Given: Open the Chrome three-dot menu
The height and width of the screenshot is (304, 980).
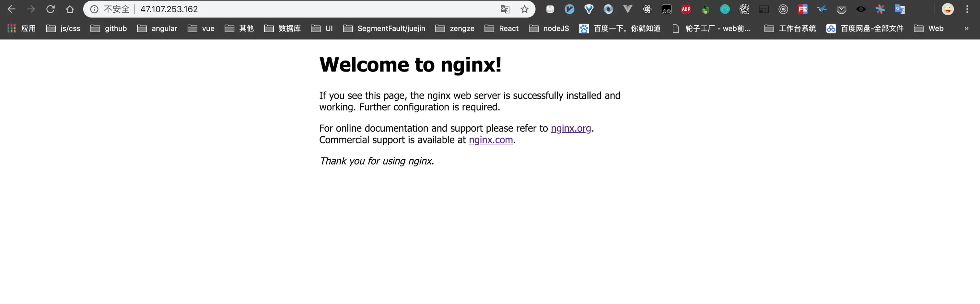Looking at the screenshot, I should point(967,9).
